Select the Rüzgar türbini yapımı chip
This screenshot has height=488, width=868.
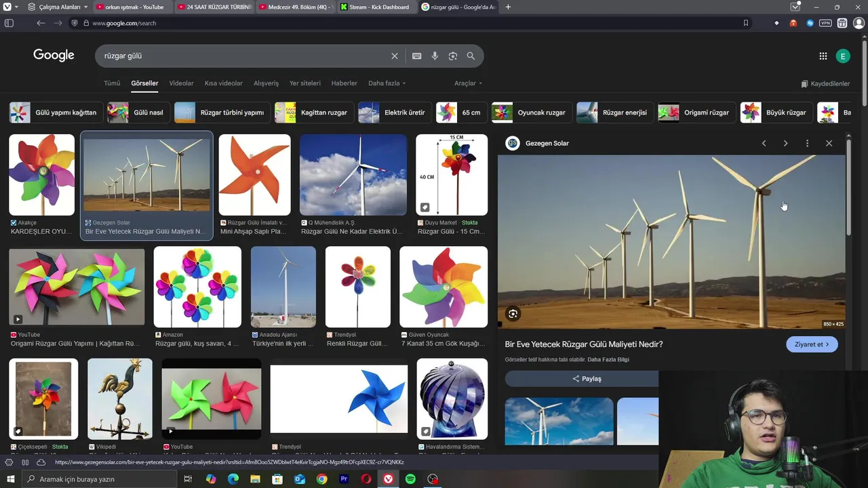[222, 113]
